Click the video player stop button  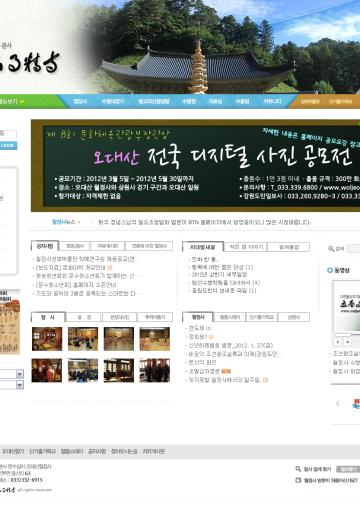click(x=347, y=342)
